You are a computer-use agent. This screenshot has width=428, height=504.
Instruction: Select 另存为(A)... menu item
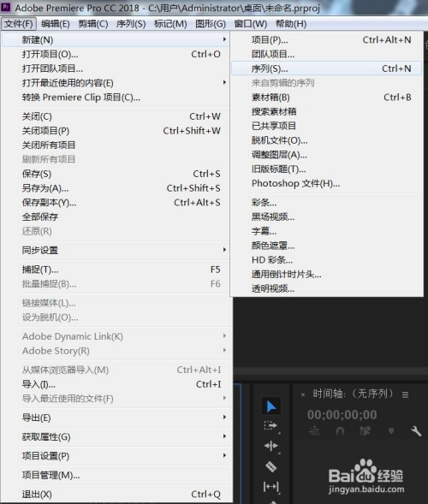click(116, 188)
